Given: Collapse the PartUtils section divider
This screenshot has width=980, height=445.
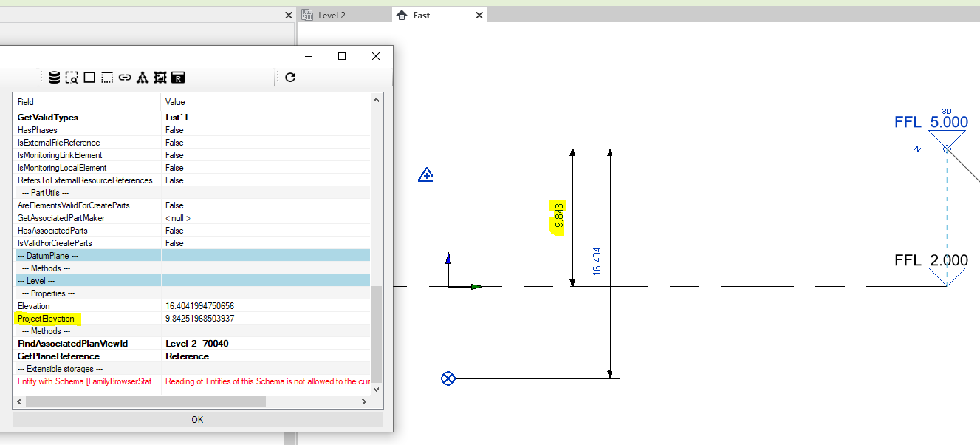Looking at the screenshot, I should point(89,192).
